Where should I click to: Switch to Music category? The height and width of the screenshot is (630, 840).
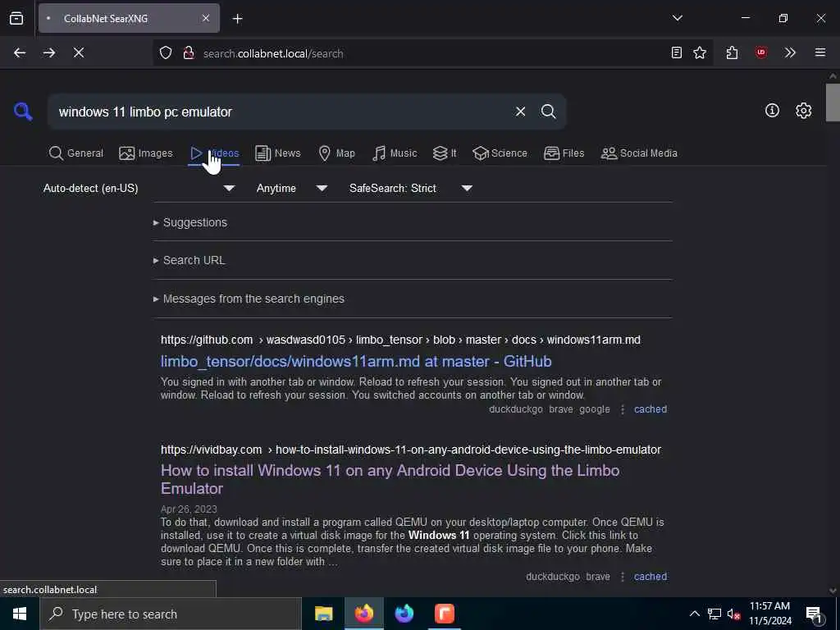(x=395, y=153)
